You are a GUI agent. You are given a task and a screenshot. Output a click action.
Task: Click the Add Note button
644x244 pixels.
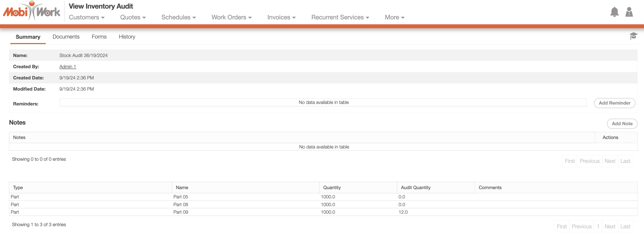(622, 124)
